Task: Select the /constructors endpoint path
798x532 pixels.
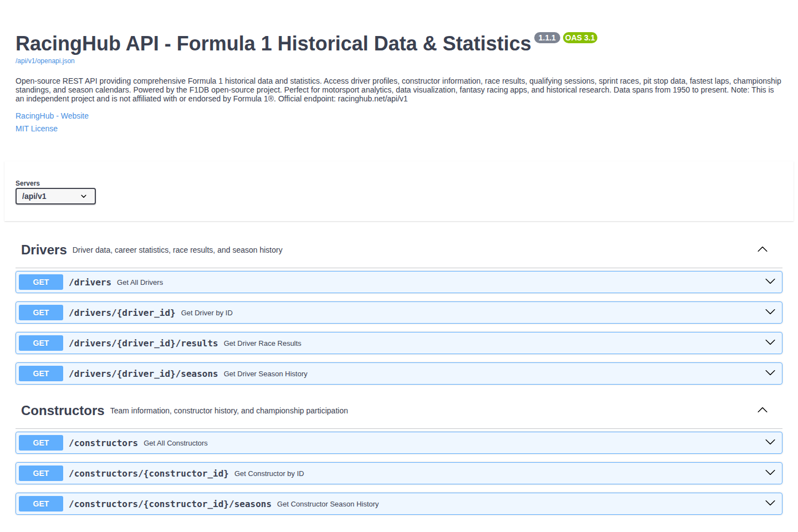Action: (x=103, y=443)
